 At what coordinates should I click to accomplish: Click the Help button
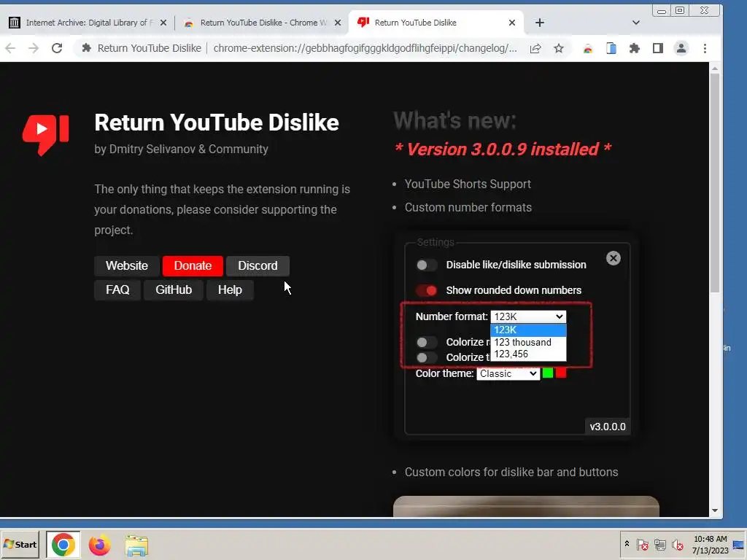click(230, 290)
